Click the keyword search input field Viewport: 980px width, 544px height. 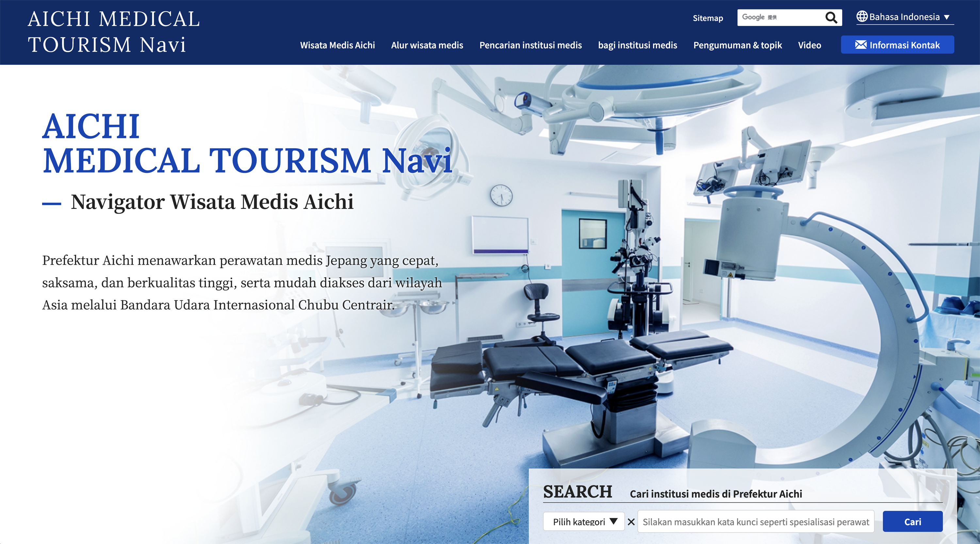click(756, 521)
